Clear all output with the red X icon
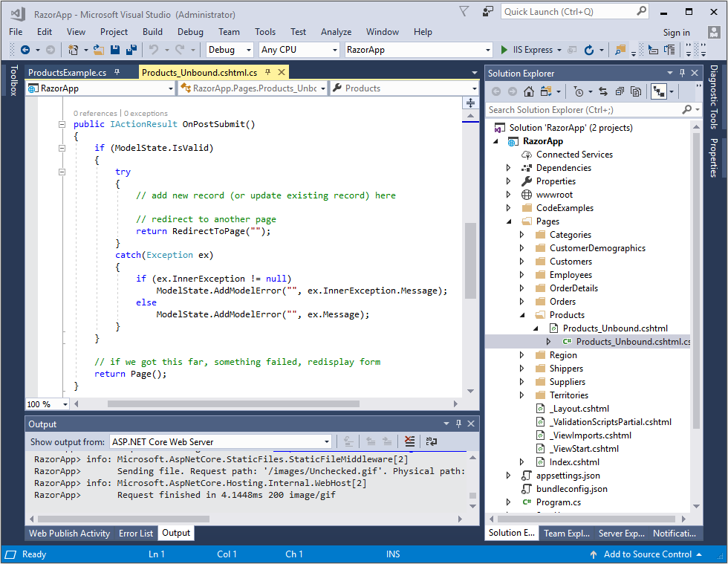The width and height of the screenshot is (728, 564). (x=409, y=441)
